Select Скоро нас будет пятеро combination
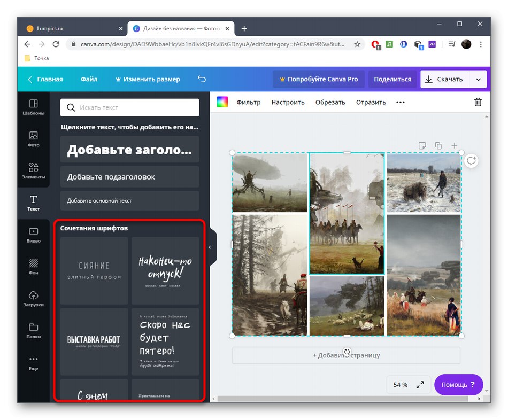 click(x=165, y=341)
